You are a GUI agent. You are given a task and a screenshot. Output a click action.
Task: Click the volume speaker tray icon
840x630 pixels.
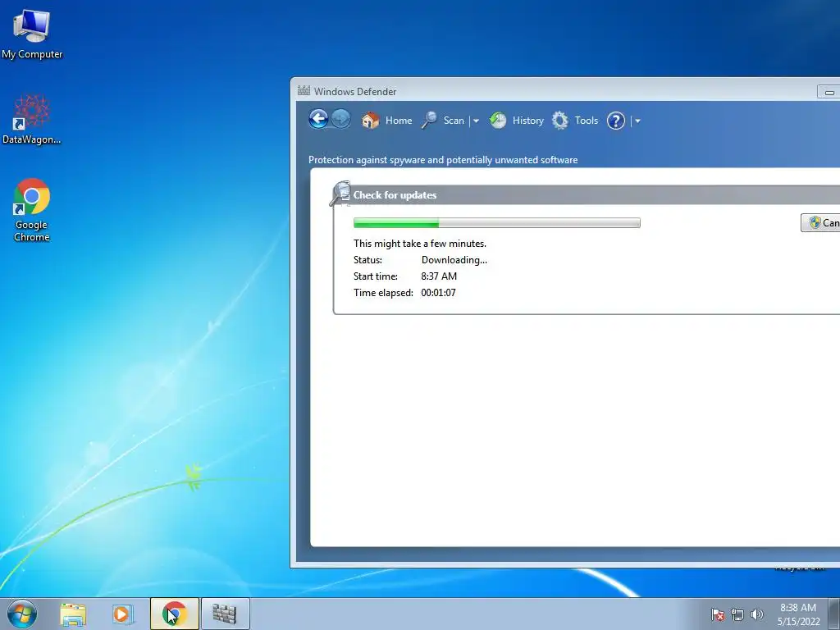pyautogui.click(x=757, y=614)
